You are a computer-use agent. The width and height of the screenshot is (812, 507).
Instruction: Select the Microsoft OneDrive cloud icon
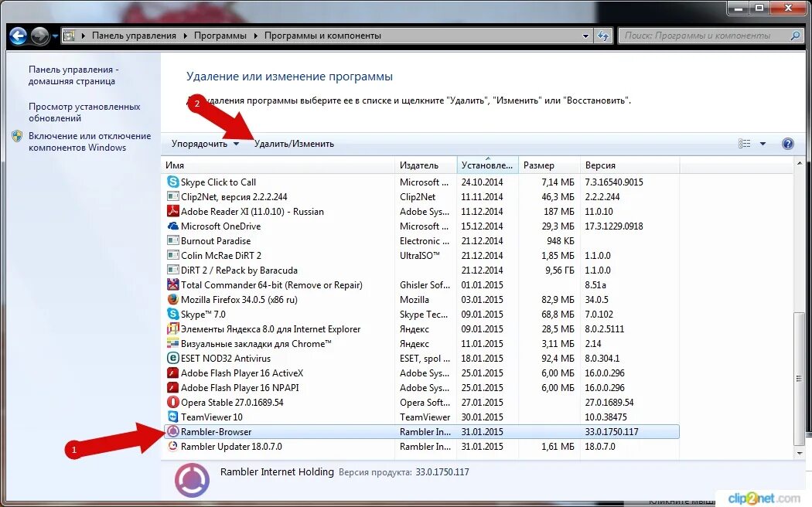pyautogui.click(x=173, y=226)
